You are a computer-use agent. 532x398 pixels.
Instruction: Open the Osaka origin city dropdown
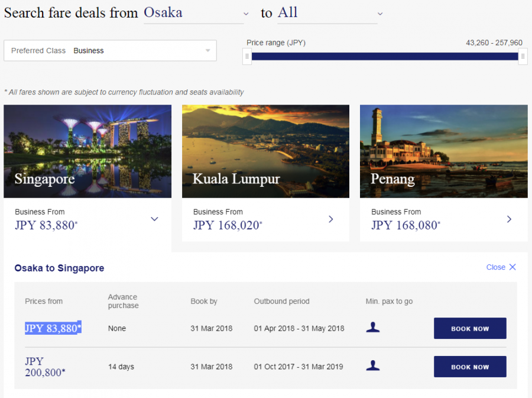tap(193, 13)
